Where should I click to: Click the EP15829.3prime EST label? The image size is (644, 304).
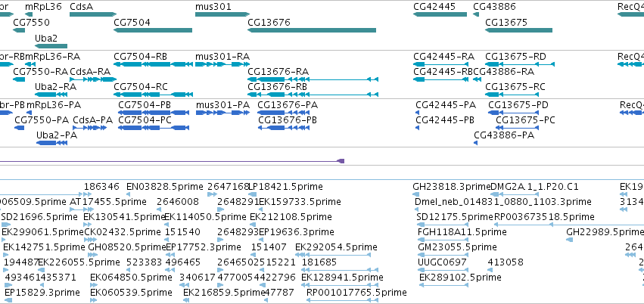pos(42,293)
